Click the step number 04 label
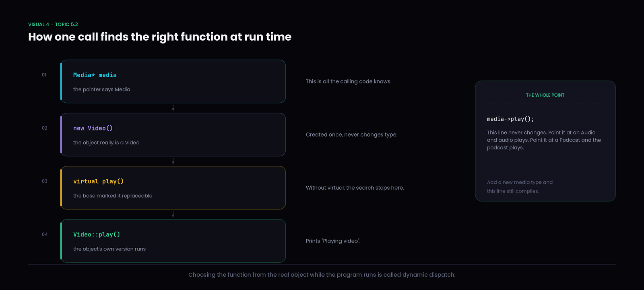 45,234
